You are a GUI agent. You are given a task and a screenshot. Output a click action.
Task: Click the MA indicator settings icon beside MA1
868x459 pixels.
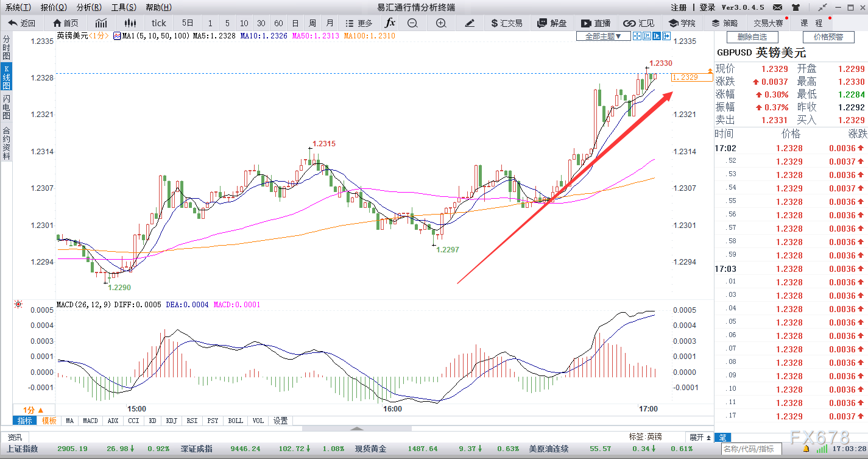pyautogui.click(x=117, y=36)
